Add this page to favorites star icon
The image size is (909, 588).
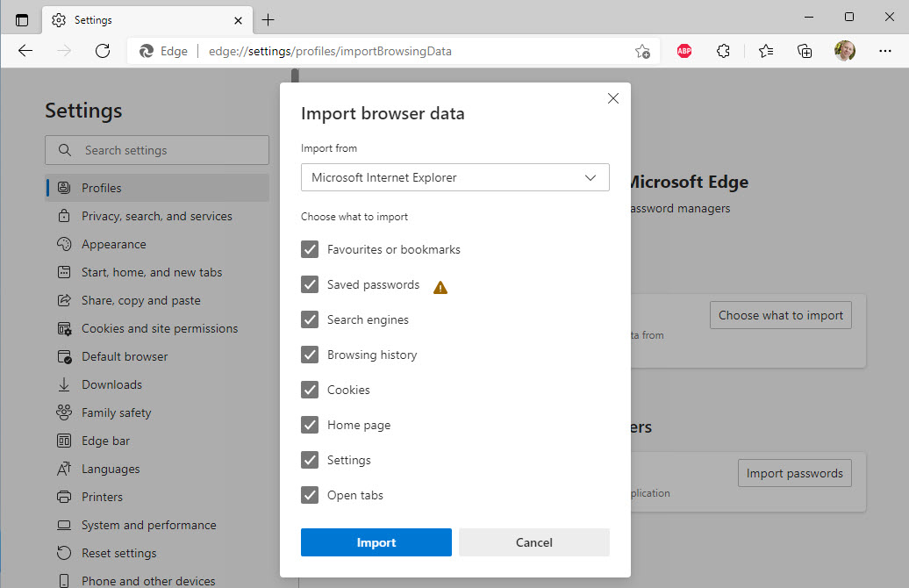[642, 51]
